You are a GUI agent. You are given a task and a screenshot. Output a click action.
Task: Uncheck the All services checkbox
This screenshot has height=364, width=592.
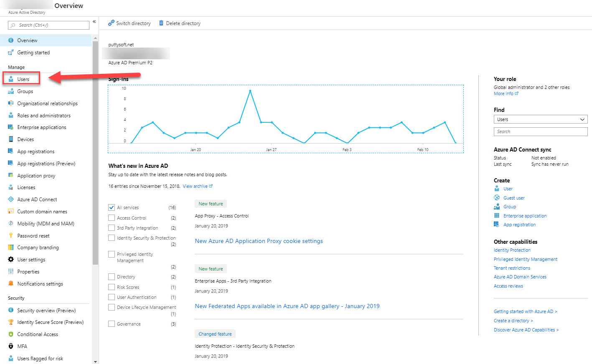(112, 207)
